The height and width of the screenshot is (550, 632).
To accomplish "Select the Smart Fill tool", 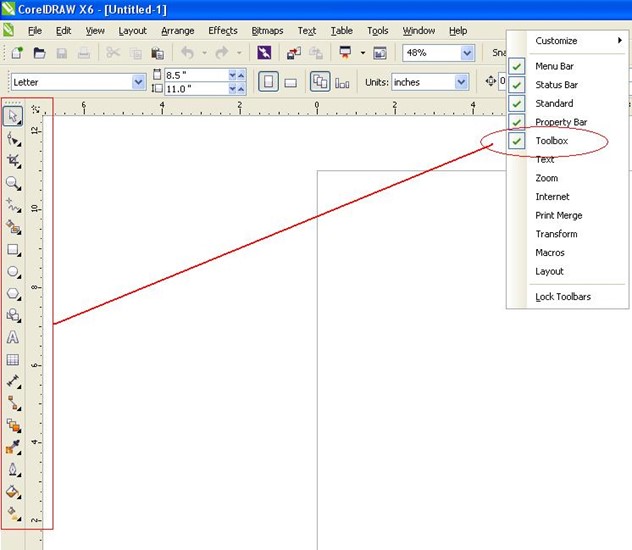I will point(14,228).
